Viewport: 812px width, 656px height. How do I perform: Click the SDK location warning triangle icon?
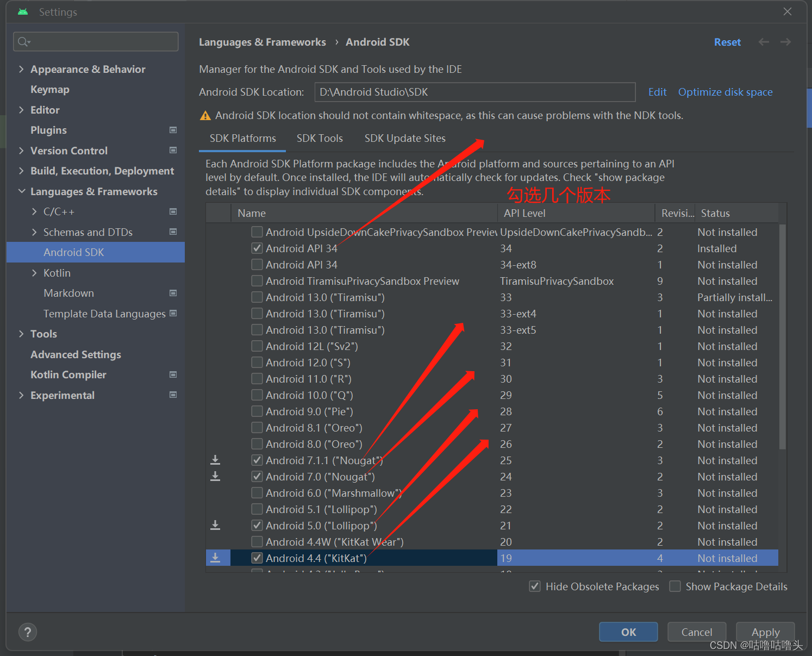point(205,116)
